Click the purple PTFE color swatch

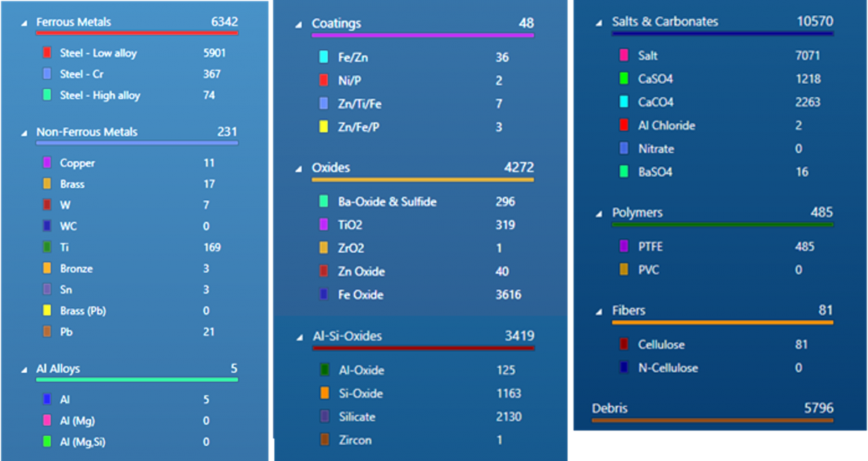(624, 246)
